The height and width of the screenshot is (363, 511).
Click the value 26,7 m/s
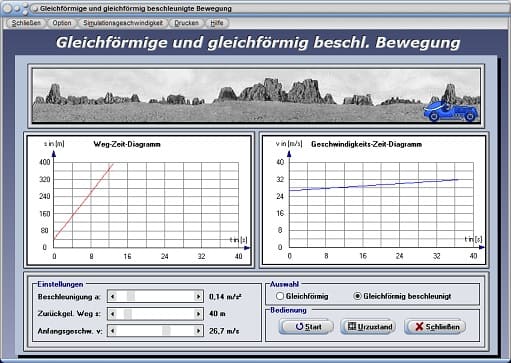coord(224,331)
